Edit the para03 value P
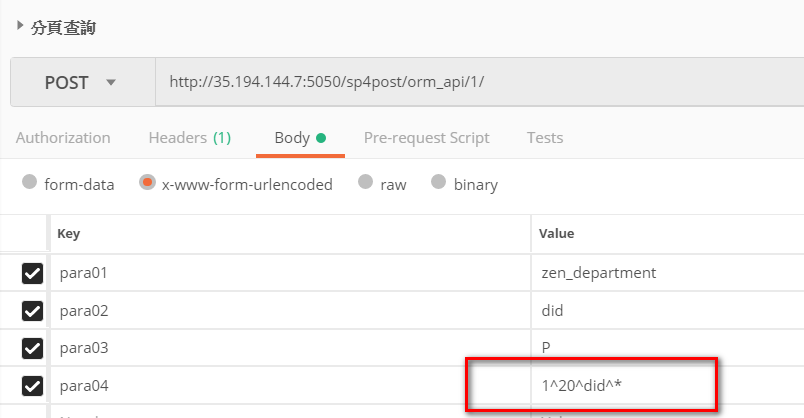Screen dimensions: 804x418 (546, 348)
